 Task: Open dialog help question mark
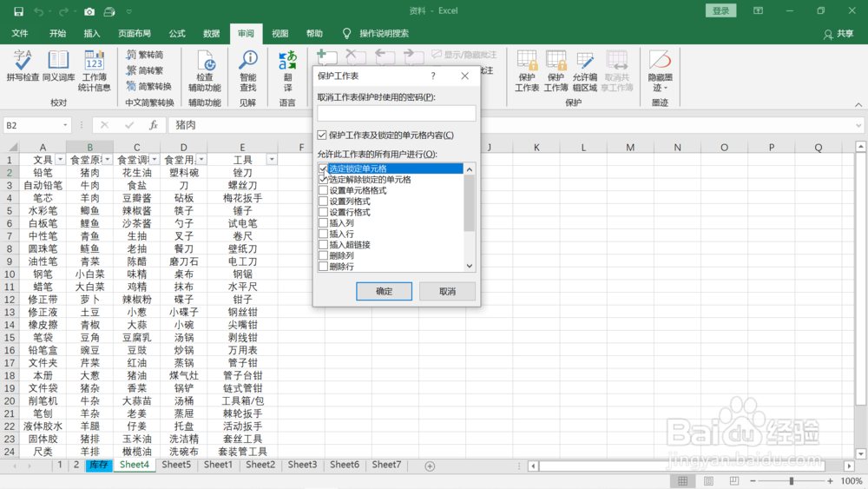[x=433, y=76]
